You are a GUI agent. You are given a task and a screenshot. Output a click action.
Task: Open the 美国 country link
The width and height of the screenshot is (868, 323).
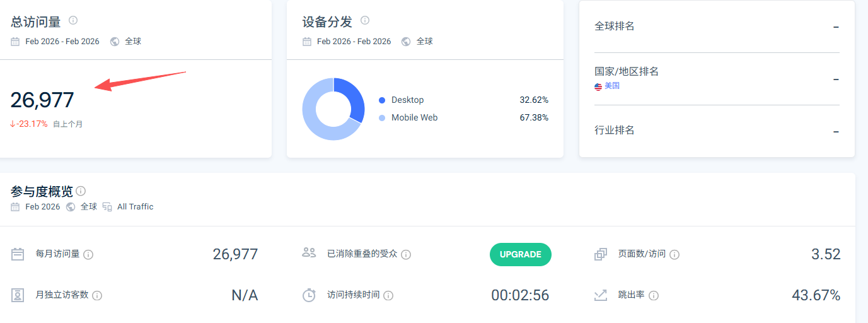pos(611,86)
